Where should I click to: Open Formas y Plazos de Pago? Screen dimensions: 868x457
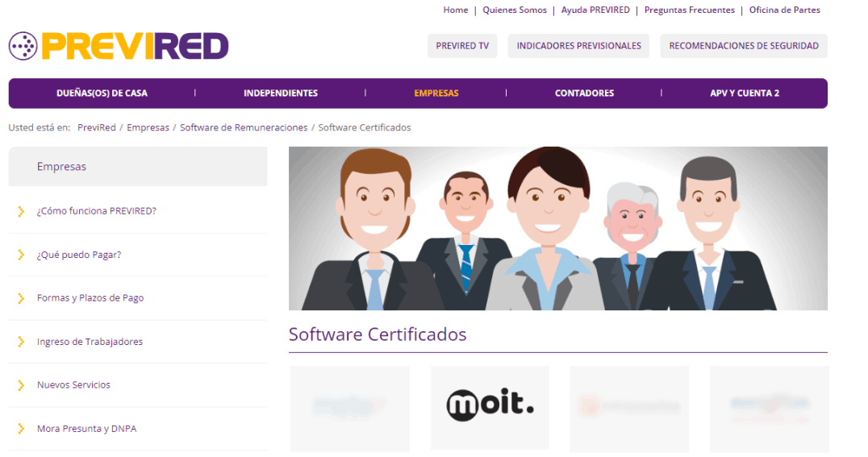coord(90,297)
